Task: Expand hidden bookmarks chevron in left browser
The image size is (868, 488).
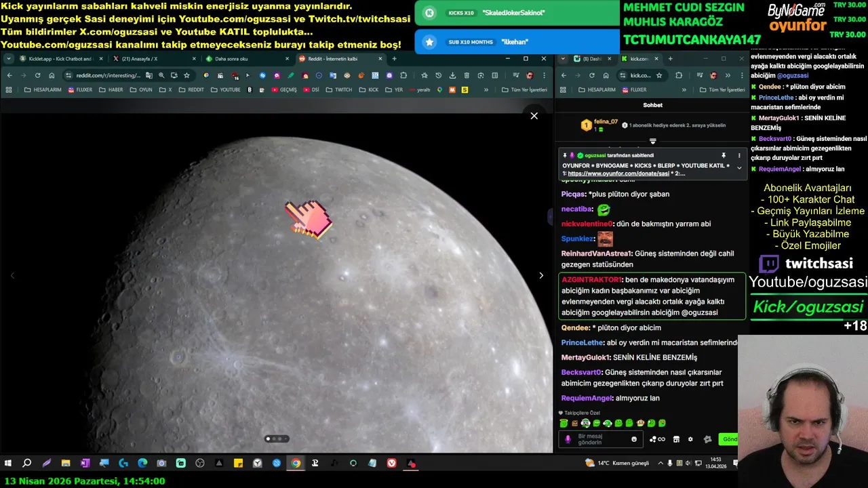Action: [x=486, y=89]
